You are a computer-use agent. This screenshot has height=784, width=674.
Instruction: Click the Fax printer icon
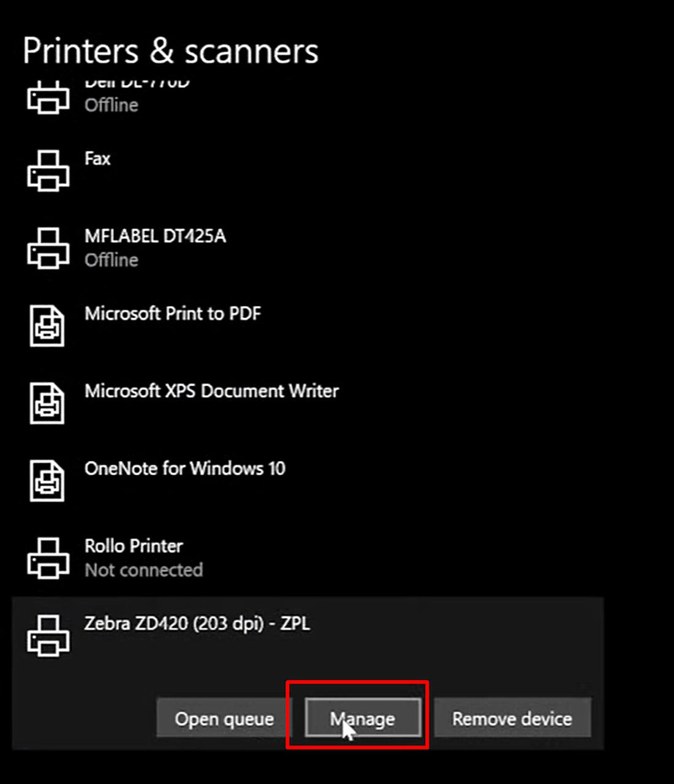tap(48, 170)
